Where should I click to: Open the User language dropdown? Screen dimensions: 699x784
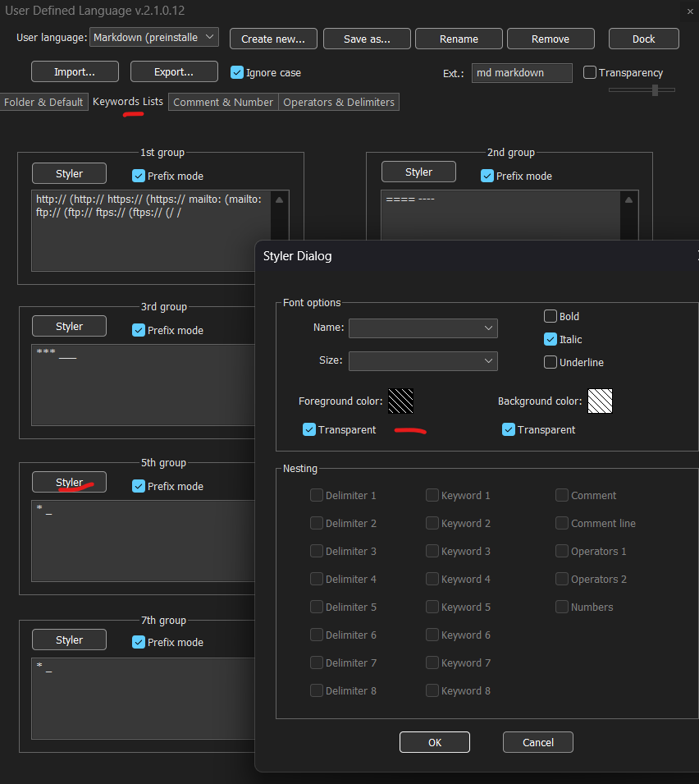pos(153,37)
